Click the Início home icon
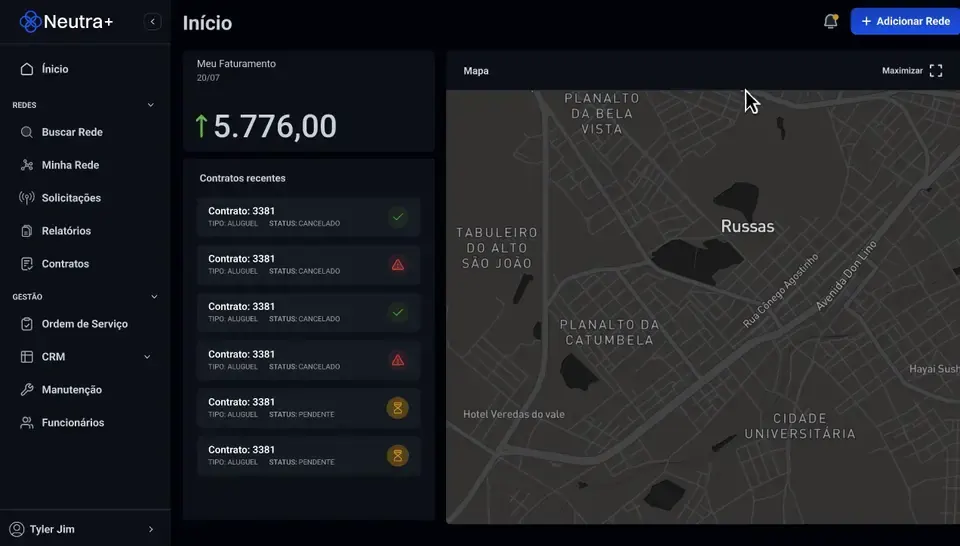The width and height of the screenshot is (960, 546). point(26,69)
